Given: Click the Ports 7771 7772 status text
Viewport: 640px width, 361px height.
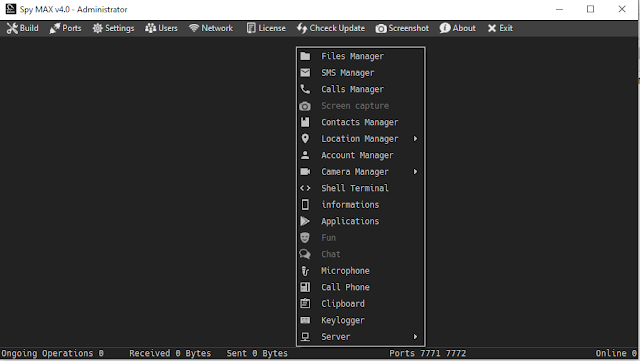Looking at the screenshot, I should click(427, 353).
